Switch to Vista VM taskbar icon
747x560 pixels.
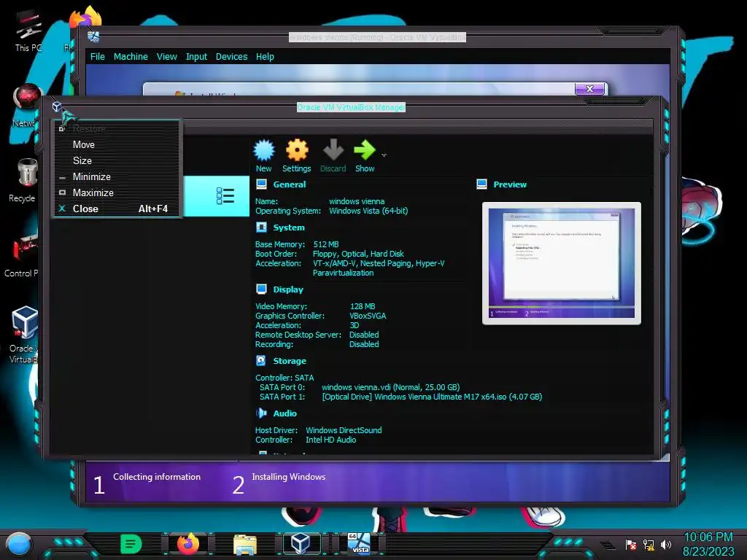pos(359,543)
